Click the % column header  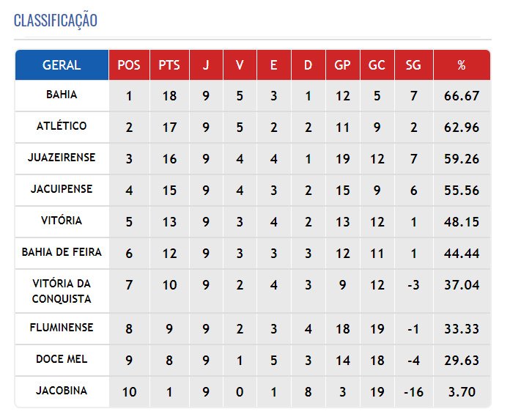(x=462, y=65)
